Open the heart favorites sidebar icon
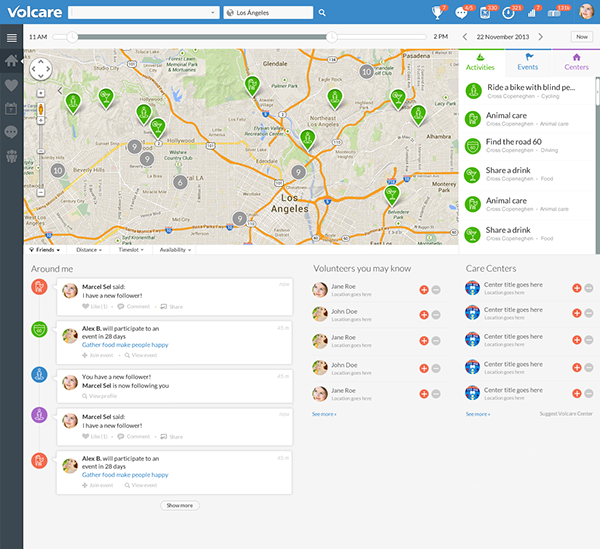The image size is (600, 549). click(11, 85)
